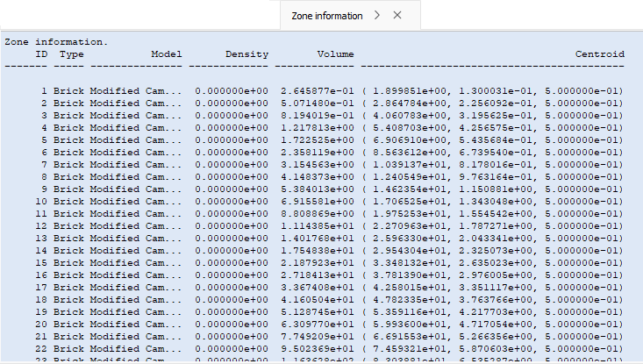This screenshot has height=364, width=643.
Task: Click the centroid coordinates of zone 20
Action: coord(496,324)
